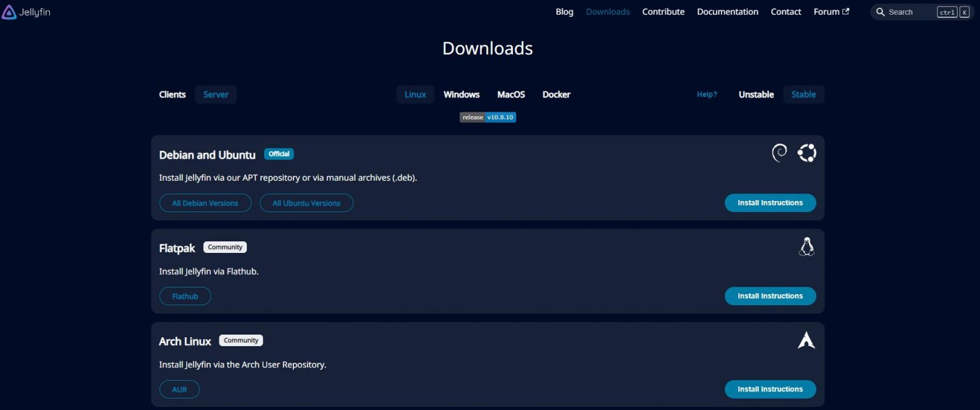Viewport: 980px width, 410px height.
Task: Open the Documentation menu item
Action: 727,11
